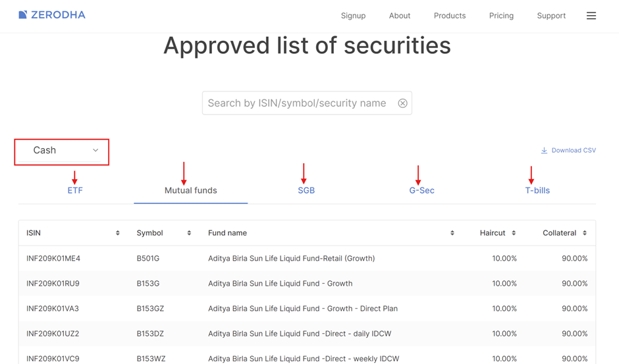Viewport: 619px width, 364px height.
Task: Click 10.00% haircut in B153DZ row
Action: tap(504, 334)
